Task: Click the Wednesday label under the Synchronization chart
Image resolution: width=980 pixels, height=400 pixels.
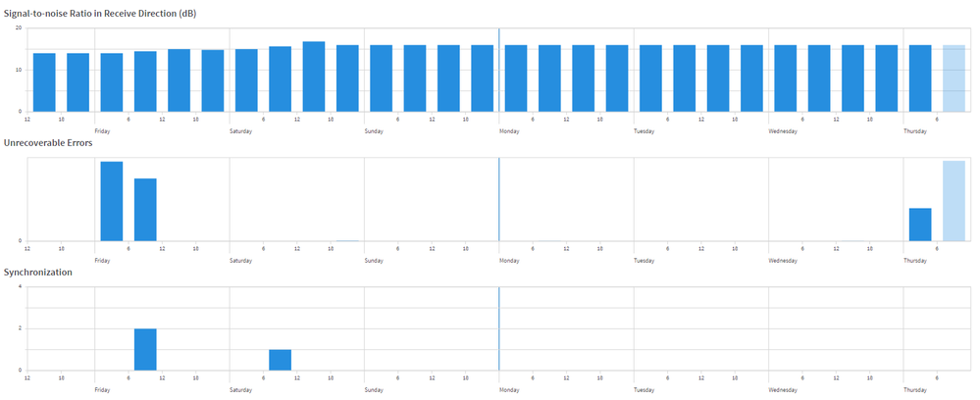Action: tap(783, 389)
